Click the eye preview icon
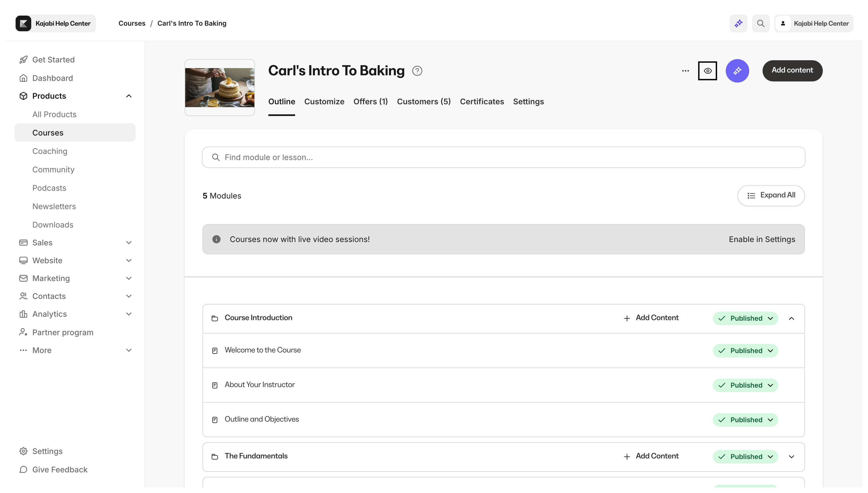The image size is (868, 493). (x=707, y=71)
